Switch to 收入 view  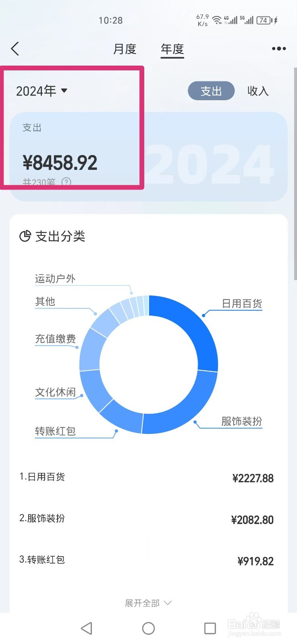pyautogui.click(x=258, y=91)
